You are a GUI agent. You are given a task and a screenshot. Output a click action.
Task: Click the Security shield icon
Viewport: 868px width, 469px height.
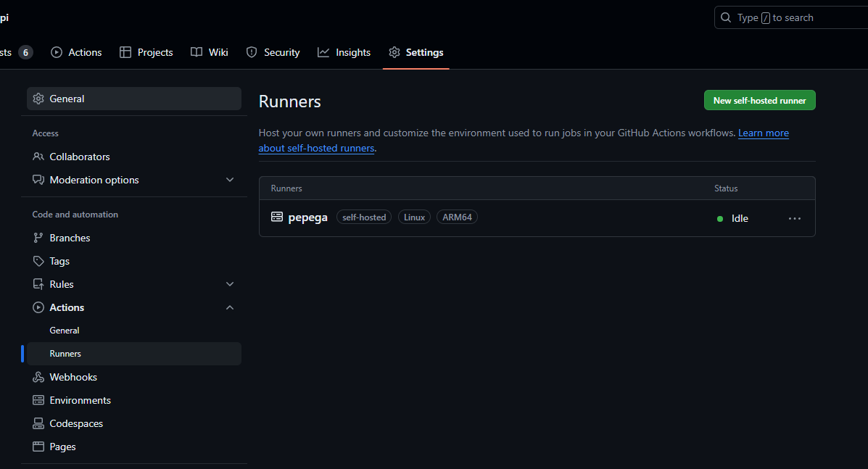click(252, 52)
